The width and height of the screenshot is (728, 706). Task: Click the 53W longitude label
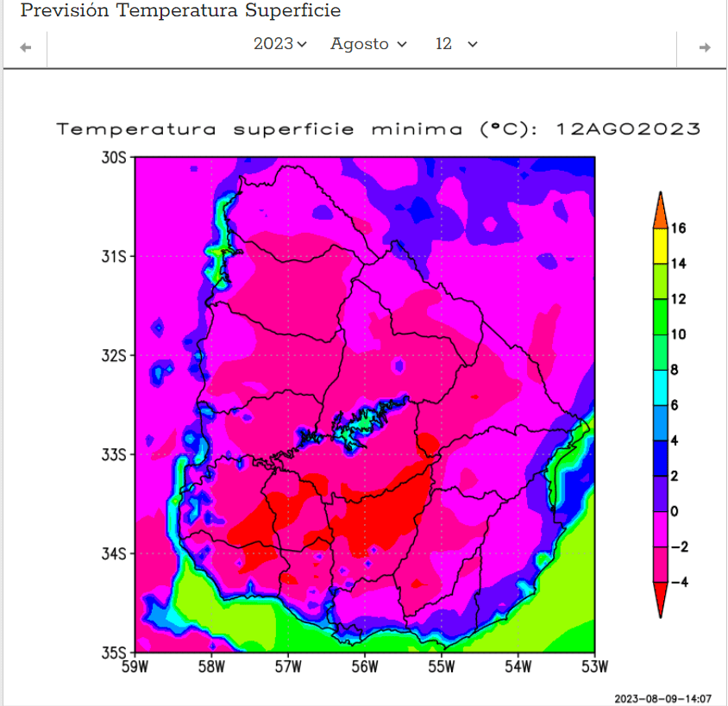(594, 667)
